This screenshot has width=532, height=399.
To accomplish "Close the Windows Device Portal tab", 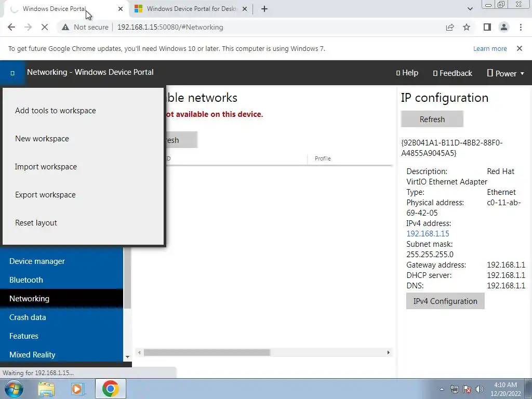I will click(x=121, y=9).
